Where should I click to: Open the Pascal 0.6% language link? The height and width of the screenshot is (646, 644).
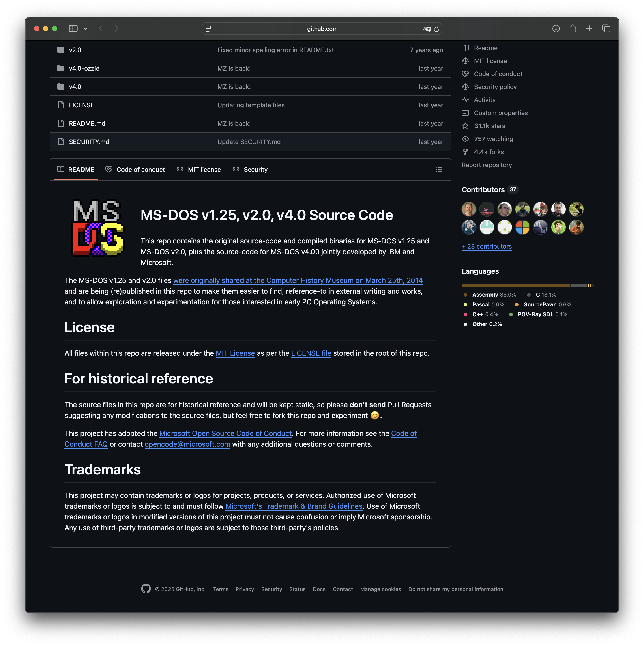pyautogui.click(x=484, y=305)
